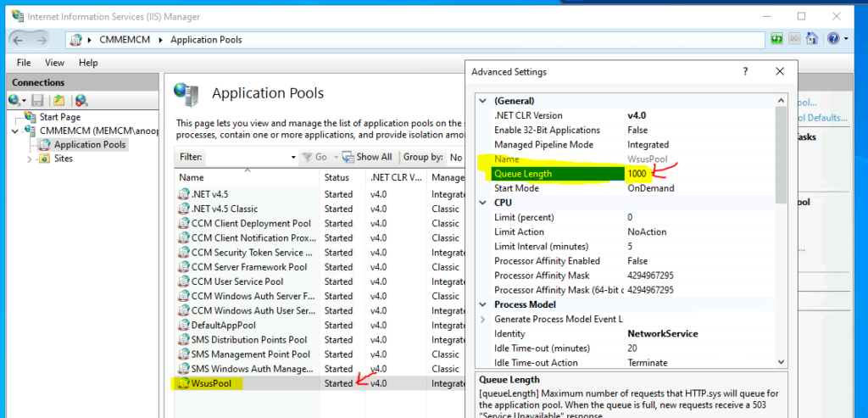The width and height of the screenshot is (868, 418).
Task: Open the View menu
Action: click(x=54, y=63)
